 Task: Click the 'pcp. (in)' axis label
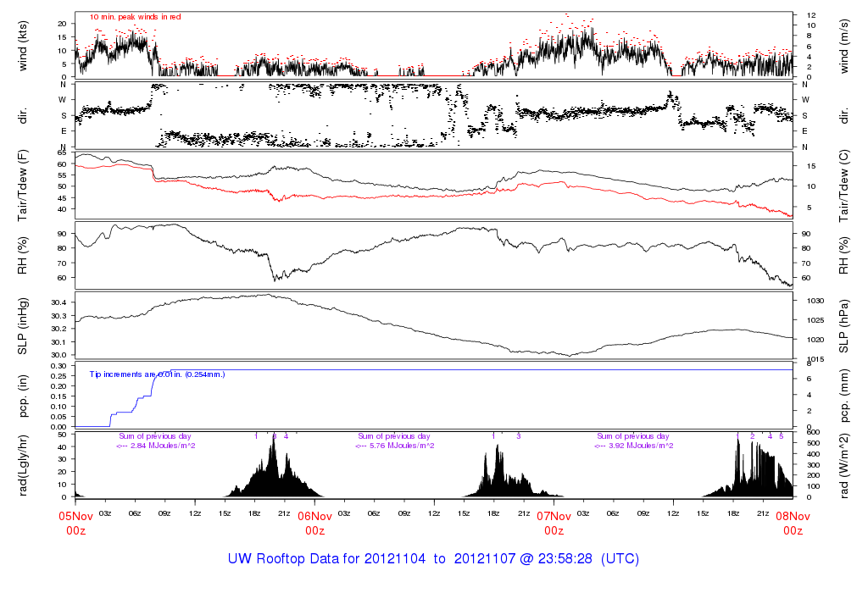[24, 396]
